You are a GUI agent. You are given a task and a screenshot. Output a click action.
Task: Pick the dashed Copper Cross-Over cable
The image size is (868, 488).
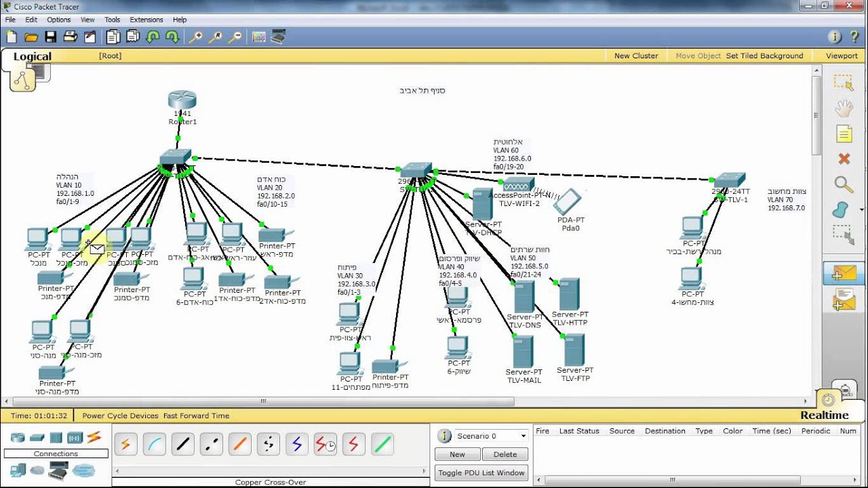click(211, 445)
